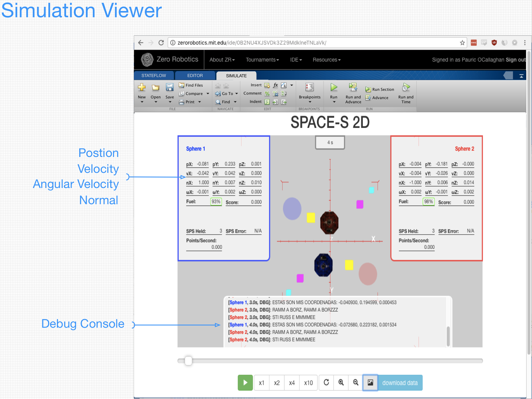Switch to the STATEFLOW tab

(x=153, y=75)
